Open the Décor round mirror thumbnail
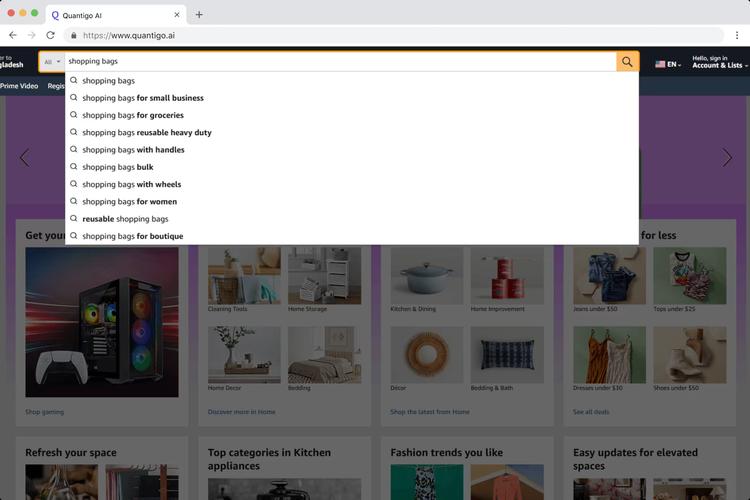Image resolution: width=750 pixels, height=500 pixels. (427, 355)
